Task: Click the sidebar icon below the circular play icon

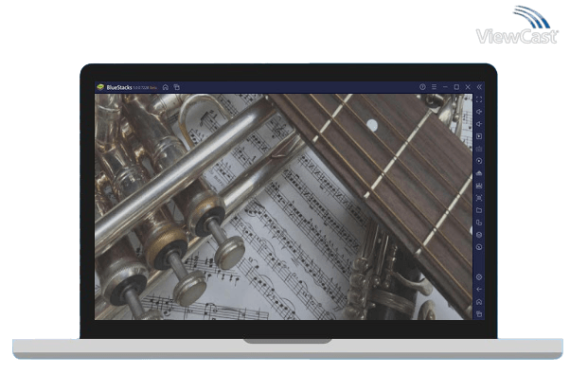Action: click(x=479, y=173)
